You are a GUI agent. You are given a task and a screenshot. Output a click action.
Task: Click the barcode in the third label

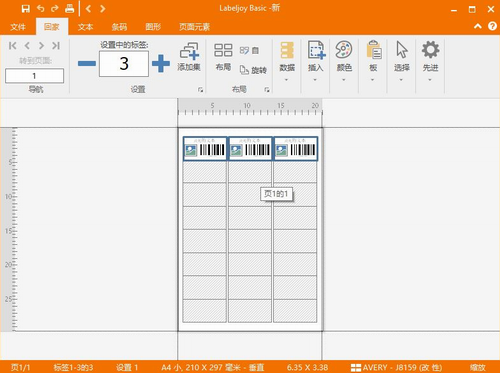pyautogui.click(x=303, y=150)
